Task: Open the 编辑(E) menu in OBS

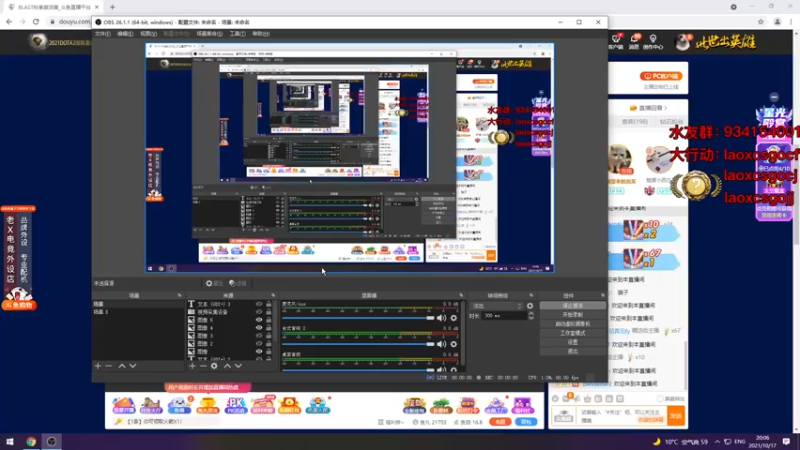Action: pyautogui.click(x=125, y=34)
